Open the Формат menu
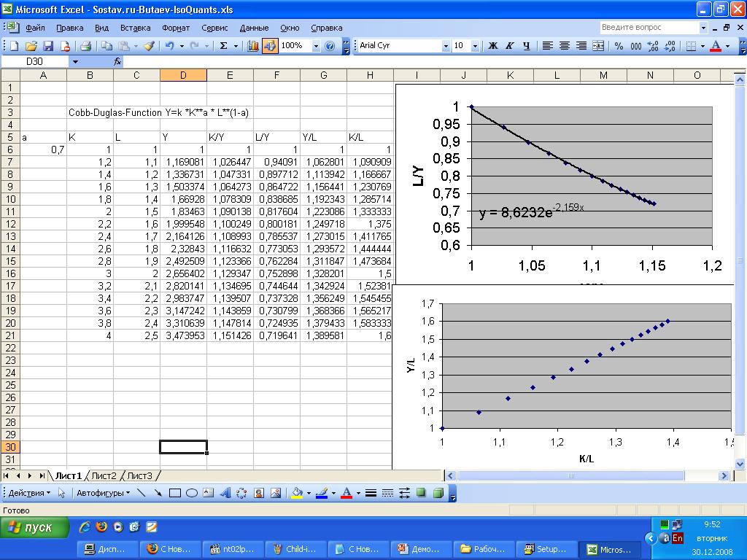This screenshot has width=747, height=560. point(176,28)
